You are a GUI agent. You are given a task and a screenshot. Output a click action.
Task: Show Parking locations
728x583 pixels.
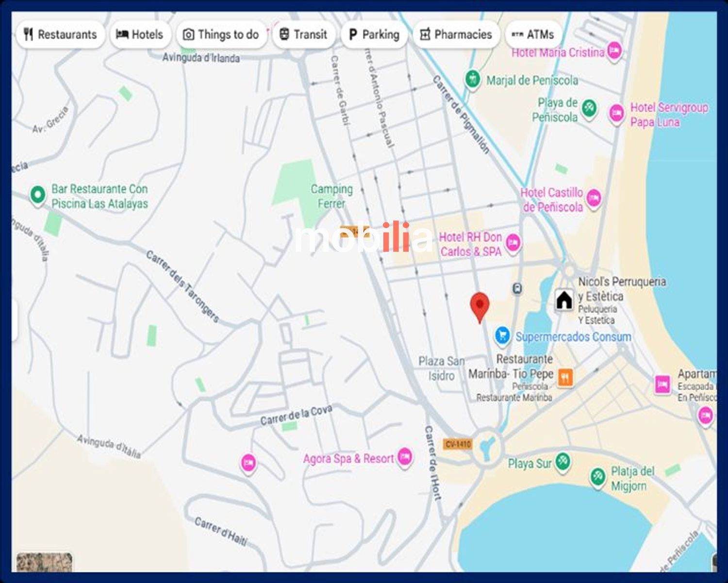[x=374, y=34]
